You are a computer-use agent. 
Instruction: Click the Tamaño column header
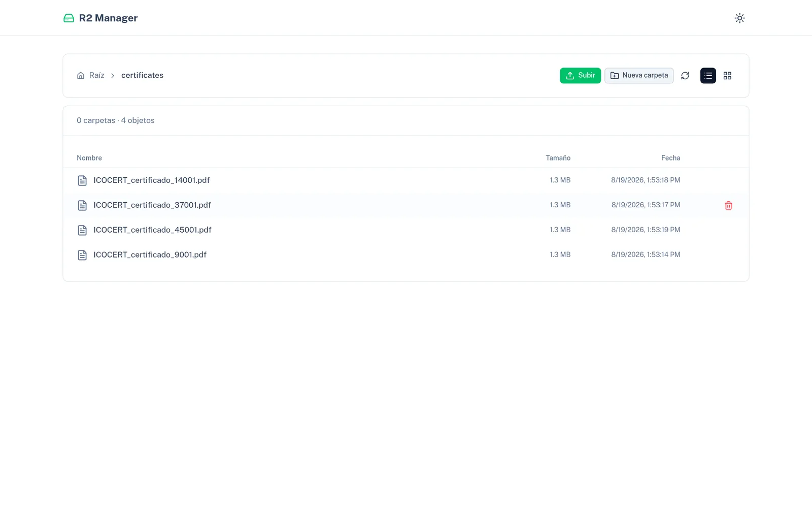click(558, 158)
